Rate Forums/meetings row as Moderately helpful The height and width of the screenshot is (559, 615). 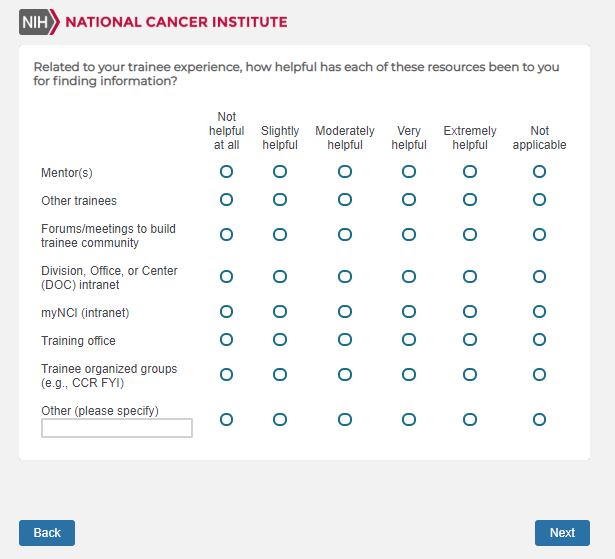345,235
